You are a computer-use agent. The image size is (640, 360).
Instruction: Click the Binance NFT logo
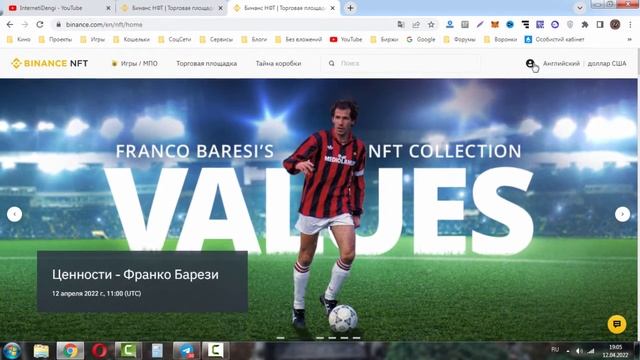point(49,63)
